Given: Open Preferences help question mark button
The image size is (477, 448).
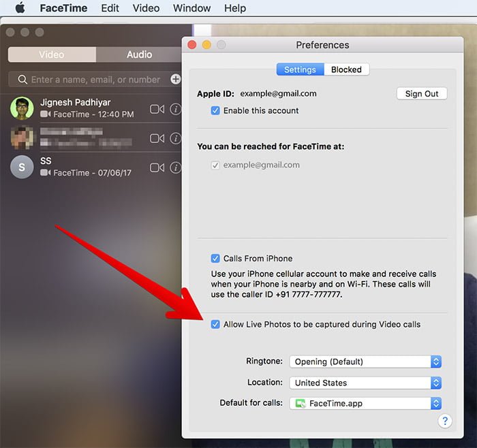Looking at the screenshot, I should [x=445, y=421].
